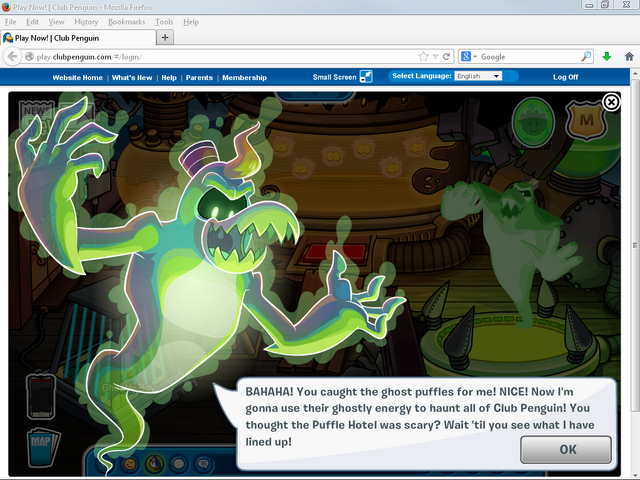Click the browser Back arrow button

[12, 57]
